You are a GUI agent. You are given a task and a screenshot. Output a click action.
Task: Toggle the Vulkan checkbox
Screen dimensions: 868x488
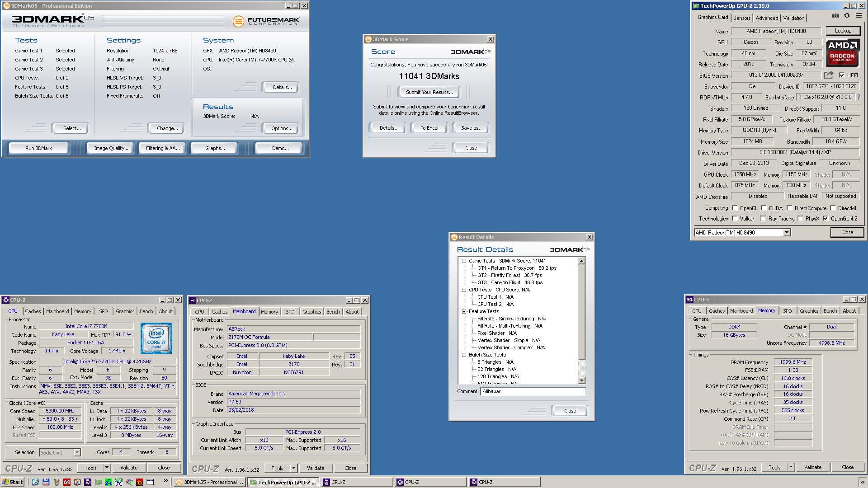[735, 219]
